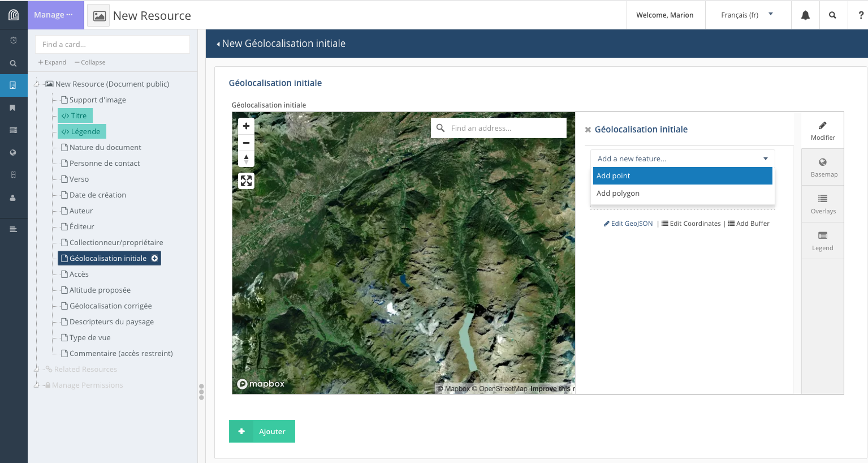Close the Géolocalisation initiale panel
868x463 pixels.
[588, 130]
